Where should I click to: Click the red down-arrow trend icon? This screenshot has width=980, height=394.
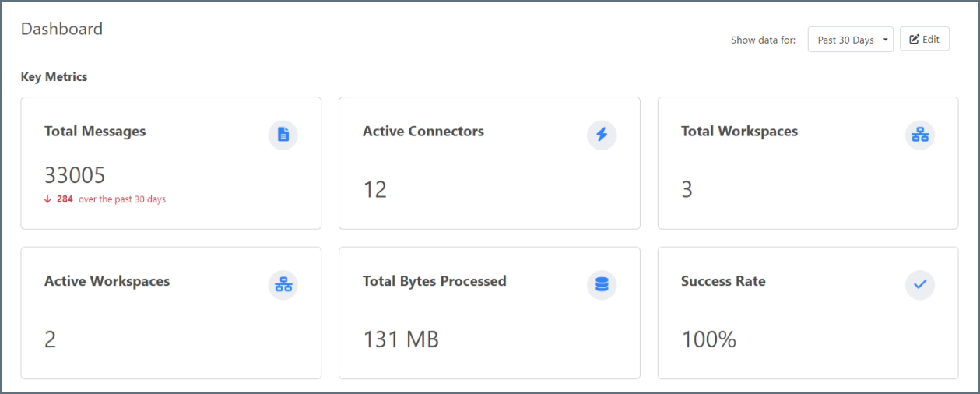(48, 199)
